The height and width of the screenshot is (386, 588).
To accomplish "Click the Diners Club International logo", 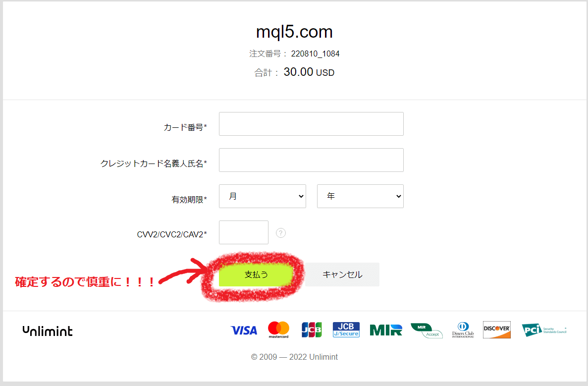I will point(463,330).
